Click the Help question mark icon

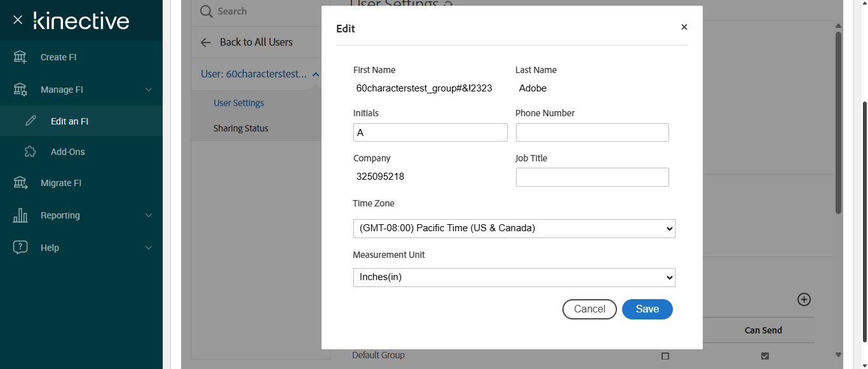coord(20,248)
